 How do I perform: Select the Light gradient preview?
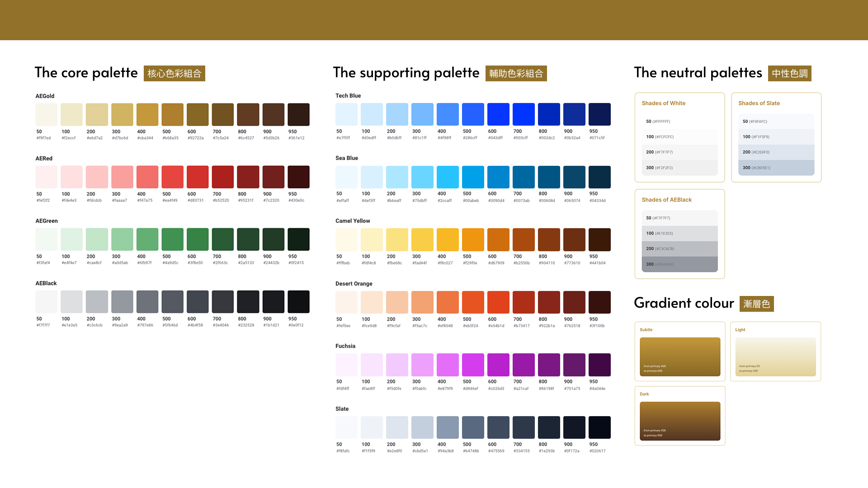click(775, 357)
